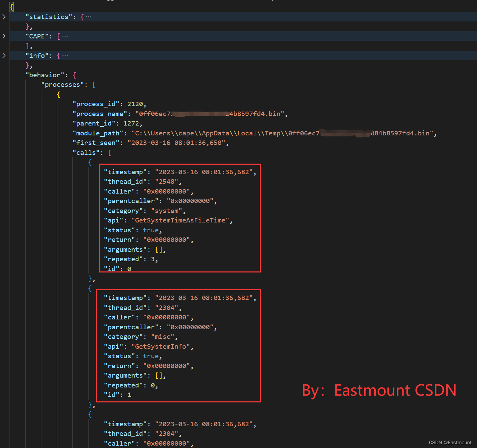Click the opening root brace of the JSON
Screen dimensions: 477x448
click(12, 7)
